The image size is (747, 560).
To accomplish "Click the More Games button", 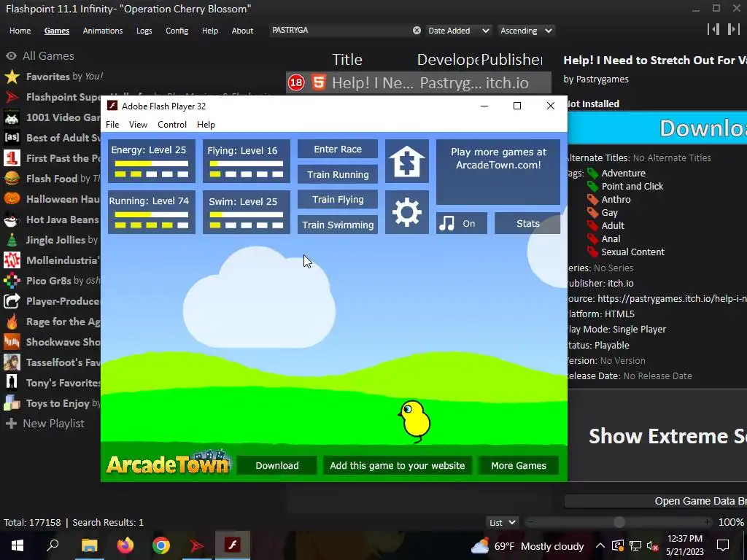I will tap(519, 465).
